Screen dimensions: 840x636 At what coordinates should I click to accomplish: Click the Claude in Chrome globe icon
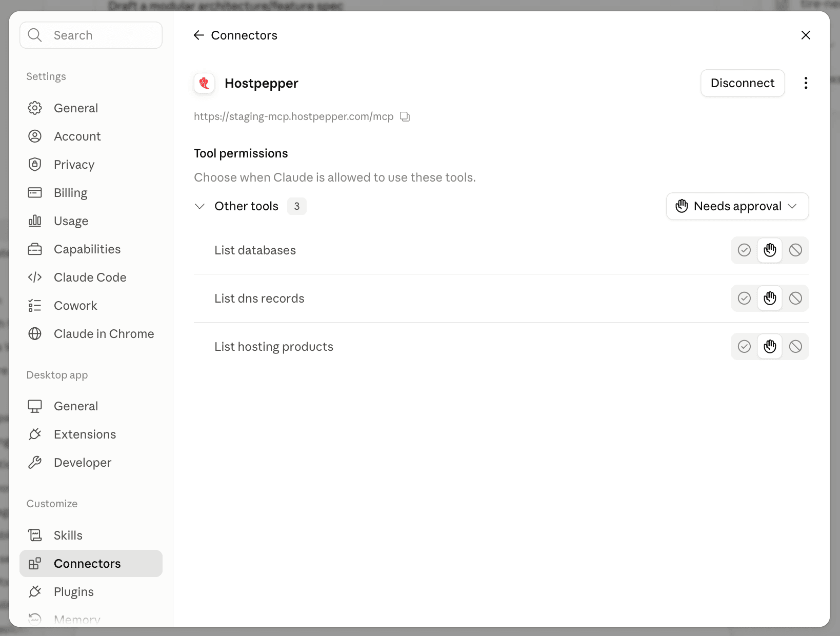point(35,334)
